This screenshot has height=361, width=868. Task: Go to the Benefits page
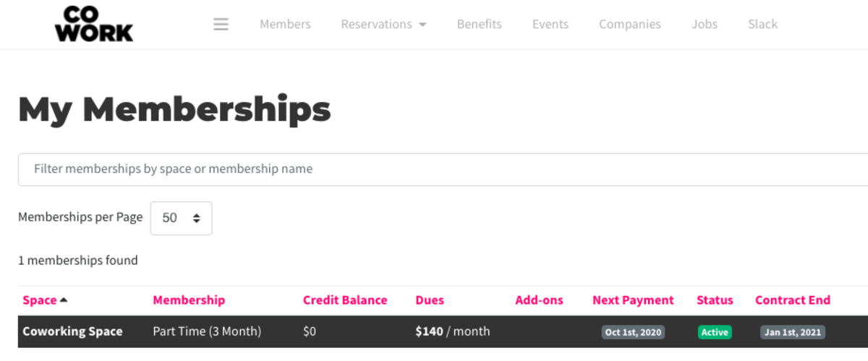479,24
